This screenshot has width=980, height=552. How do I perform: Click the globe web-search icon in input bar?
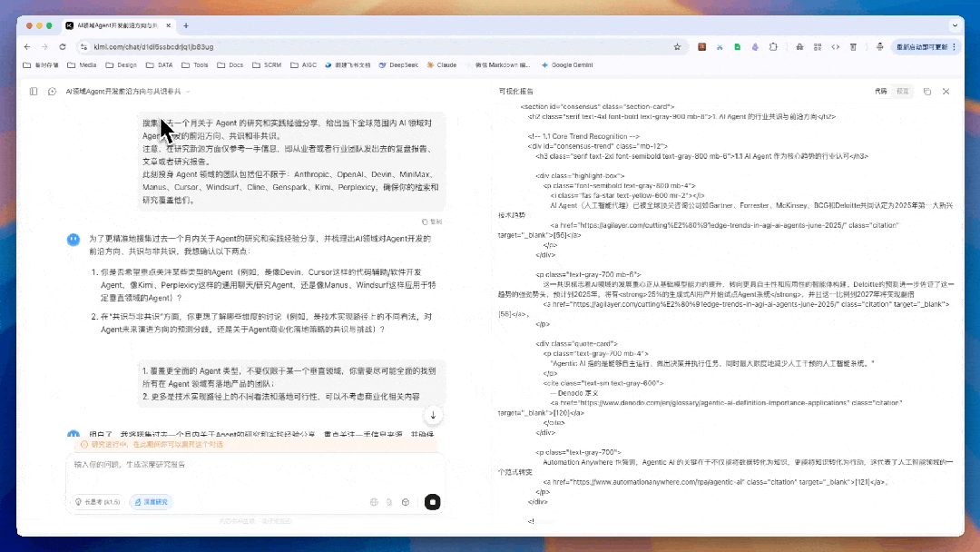[374, 502]
